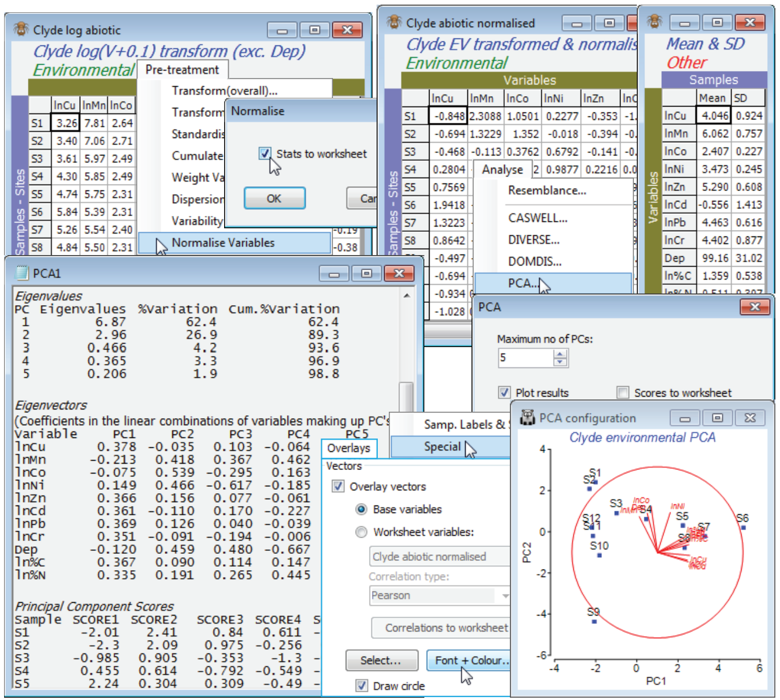Open the Pearson correlation type dropdown
This screenshot has width=780, height=700.
click(x=439, y=595)
